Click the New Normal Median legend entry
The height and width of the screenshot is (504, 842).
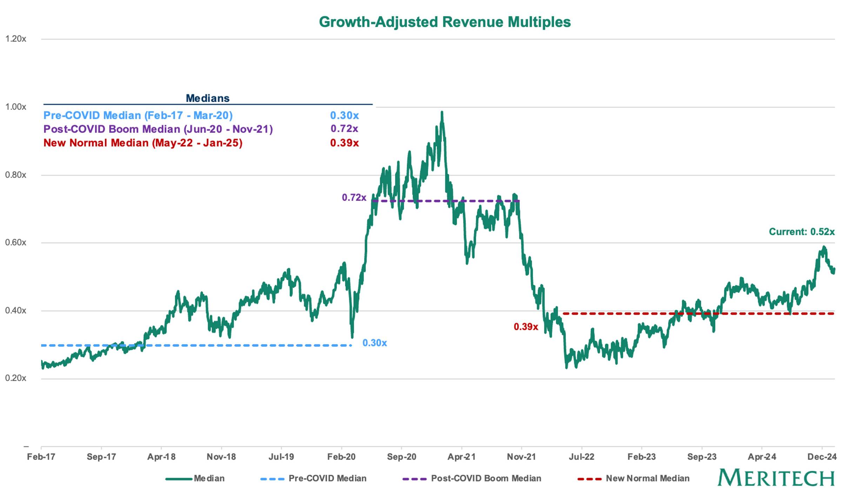click(634, 478)
